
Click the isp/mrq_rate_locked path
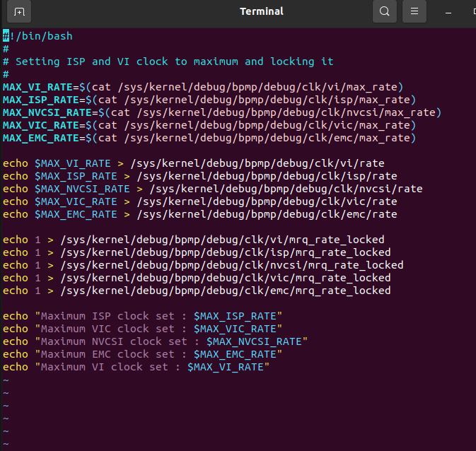tap(226, 253)
